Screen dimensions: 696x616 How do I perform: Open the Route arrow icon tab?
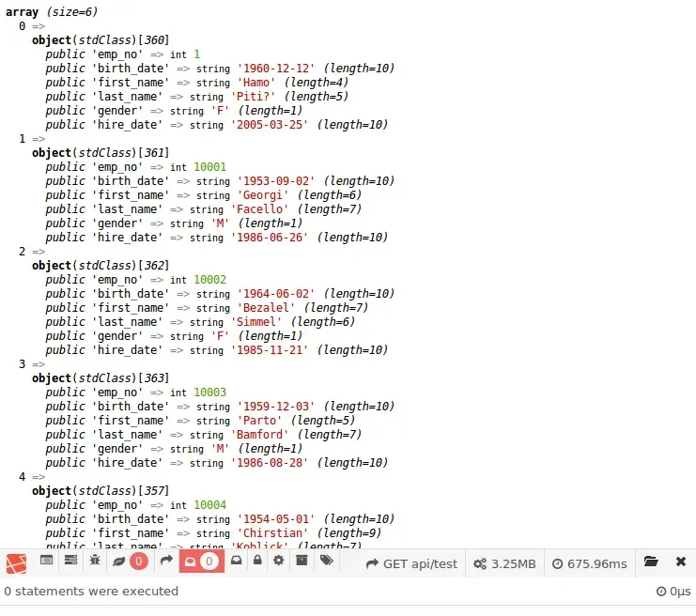(166, 561)
